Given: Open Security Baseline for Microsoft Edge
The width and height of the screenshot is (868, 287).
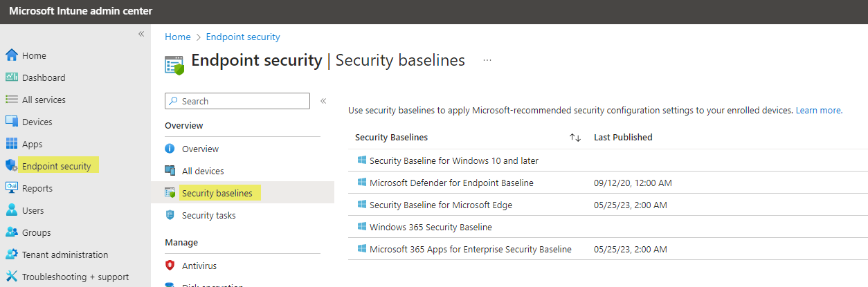Looking at the screenshot, I should (x=441, y=205).
